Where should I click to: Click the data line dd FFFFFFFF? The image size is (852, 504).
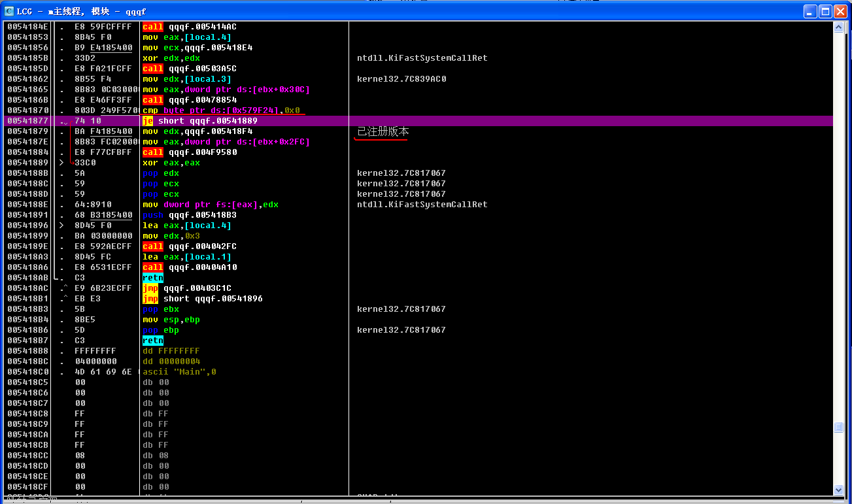click(171, 351)
